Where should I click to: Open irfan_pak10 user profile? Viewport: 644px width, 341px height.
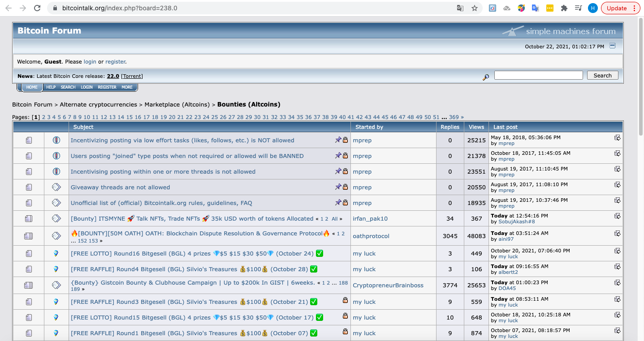point(370,218)
